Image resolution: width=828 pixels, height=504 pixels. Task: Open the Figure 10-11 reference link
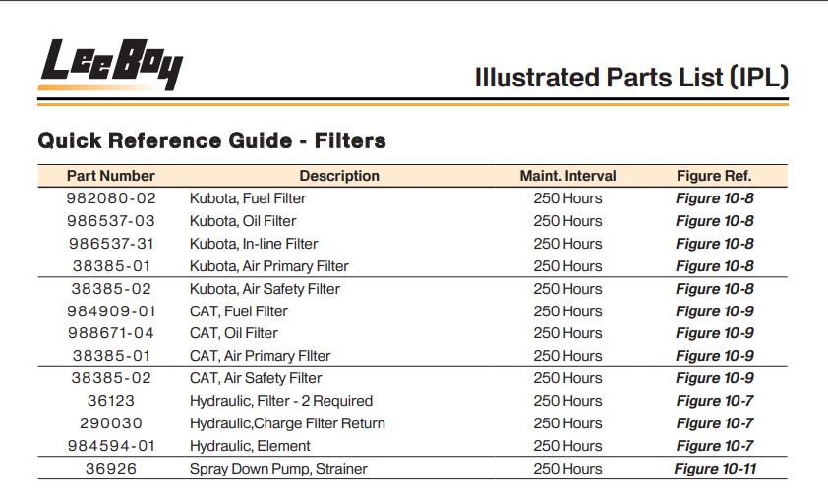point(715,469)
